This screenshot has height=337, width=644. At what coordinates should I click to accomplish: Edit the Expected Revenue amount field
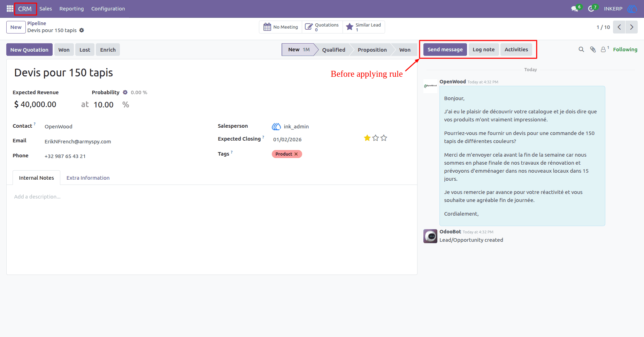[38, 105]
